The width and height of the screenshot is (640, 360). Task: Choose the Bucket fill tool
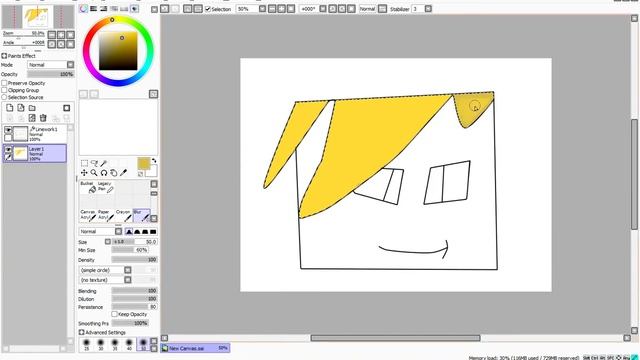click(x=88, y=187)
